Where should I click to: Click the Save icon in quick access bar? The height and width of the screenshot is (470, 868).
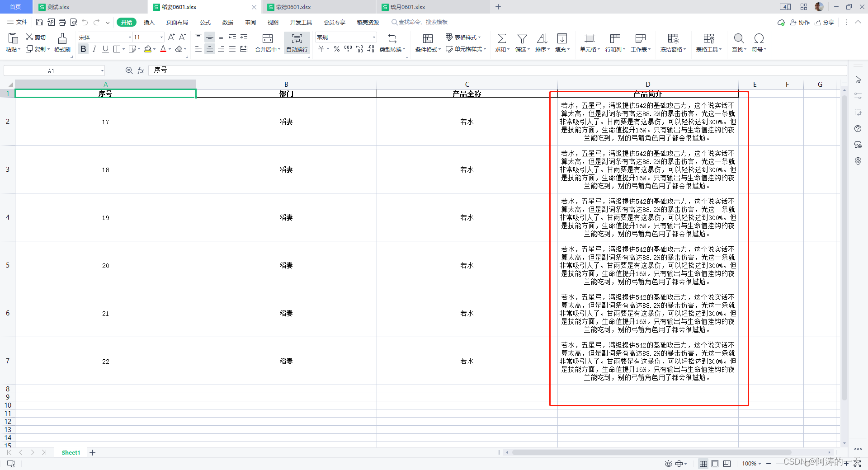[x=40, y=22]
